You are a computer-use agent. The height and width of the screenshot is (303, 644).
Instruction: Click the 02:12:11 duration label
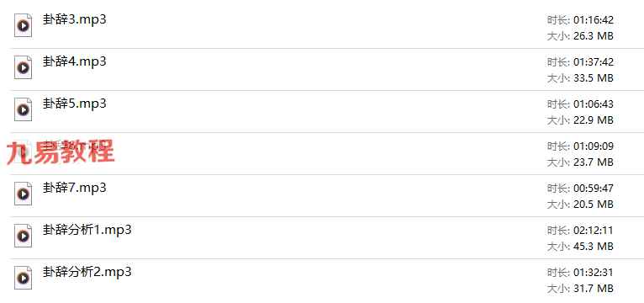(594, 231)
